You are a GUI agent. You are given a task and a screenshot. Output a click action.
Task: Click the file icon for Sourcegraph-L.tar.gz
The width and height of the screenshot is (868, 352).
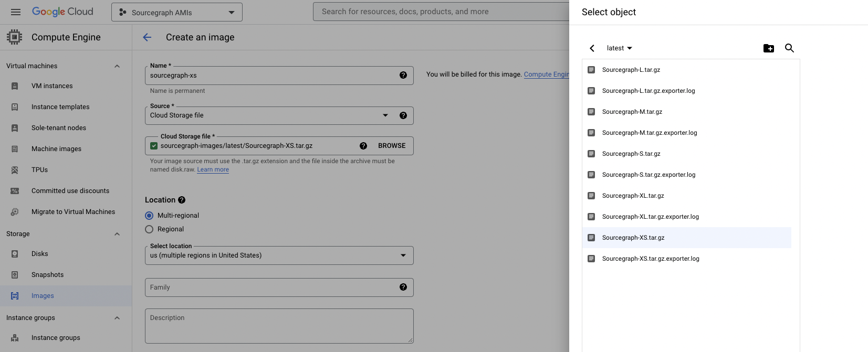click(x=591, y=70)
